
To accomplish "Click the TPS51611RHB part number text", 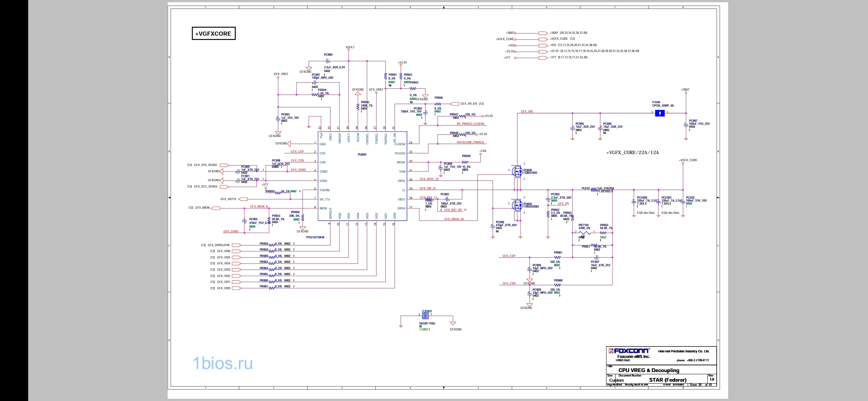I will pos(315,237).
